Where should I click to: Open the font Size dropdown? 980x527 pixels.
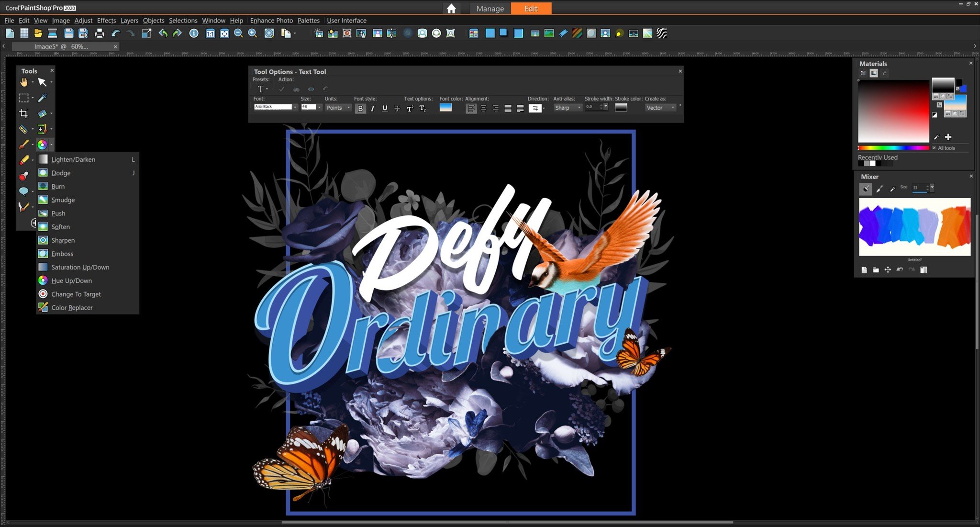[319, 107]
